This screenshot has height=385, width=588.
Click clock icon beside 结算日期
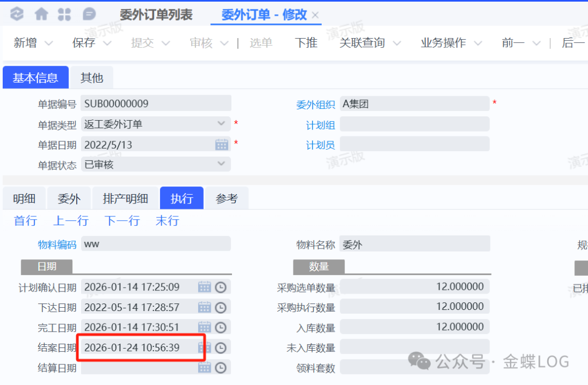[220, 368]
